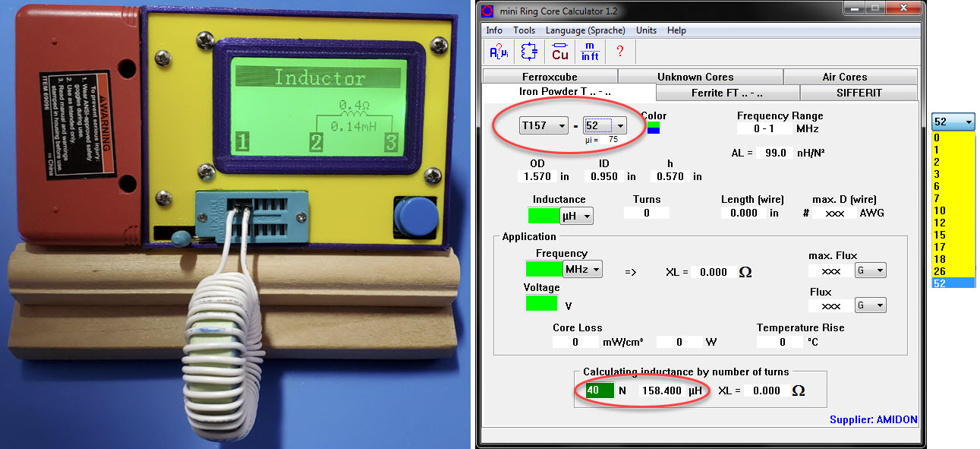The width and height of the screenshot is (980, 449).
Task: Select material 3 in the dropdown list
Action: (x=953, y=175)
